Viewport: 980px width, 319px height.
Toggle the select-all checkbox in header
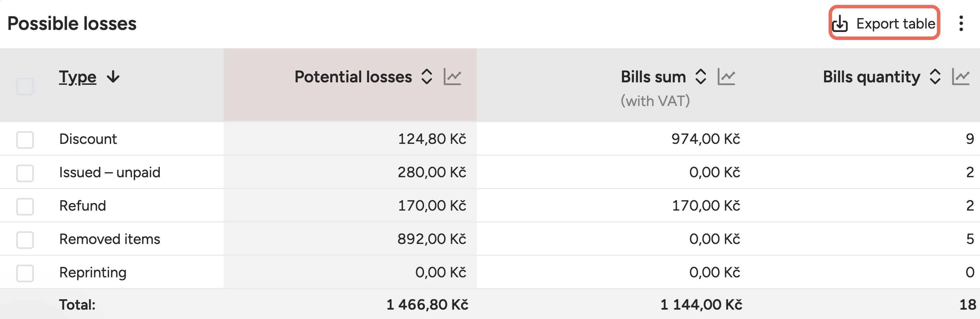click(x=25, y=87)
